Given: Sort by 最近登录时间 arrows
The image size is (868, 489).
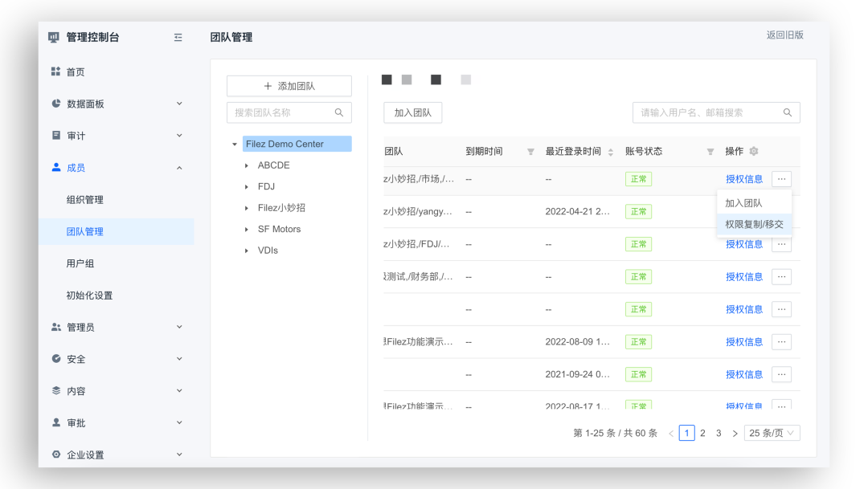Looking at the screenshot, I should [x=611, y=152].
